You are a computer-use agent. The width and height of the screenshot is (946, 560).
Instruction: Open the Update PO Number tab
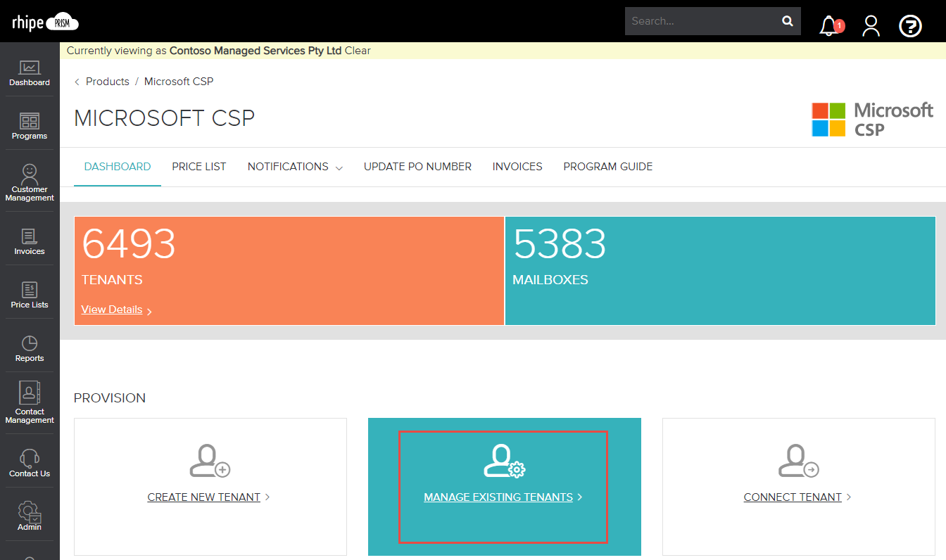(417, 166)
